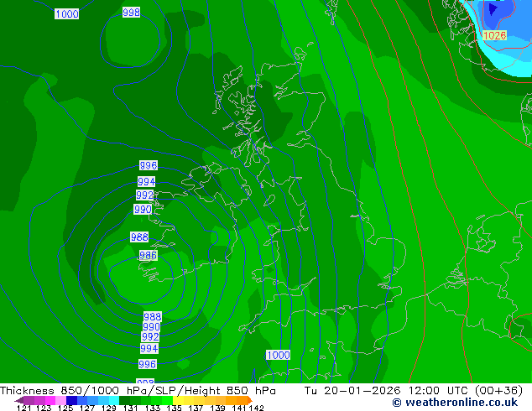Click the 1000 isobar label over France
The height and width of the screenshot is (411, 532).
[x=279, y=355]
